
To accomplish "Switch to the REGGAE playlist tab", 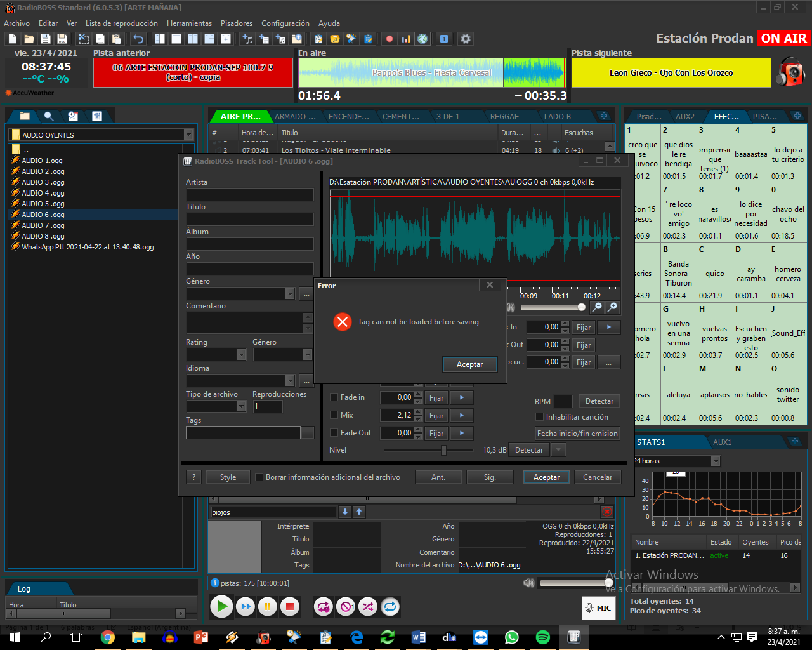I will [504, 117].
